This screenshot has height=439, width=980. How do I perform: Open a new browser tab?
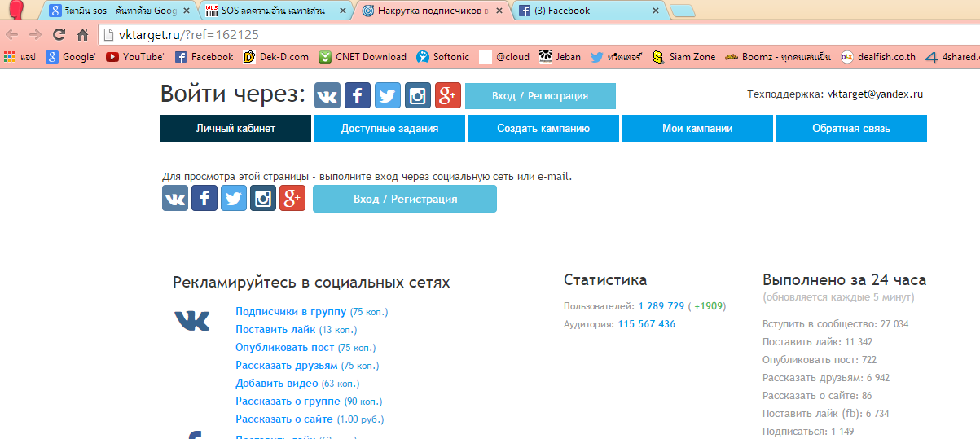click(x=682, y=11)
